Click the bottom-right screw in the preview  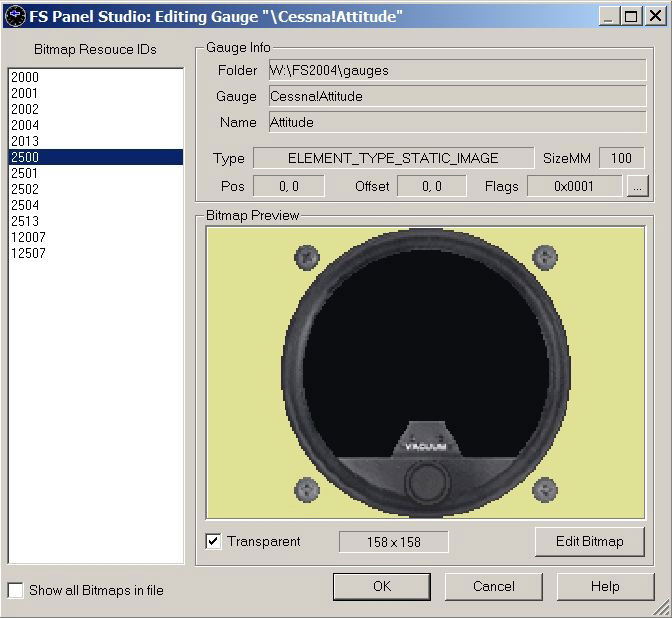pos(545,489)
